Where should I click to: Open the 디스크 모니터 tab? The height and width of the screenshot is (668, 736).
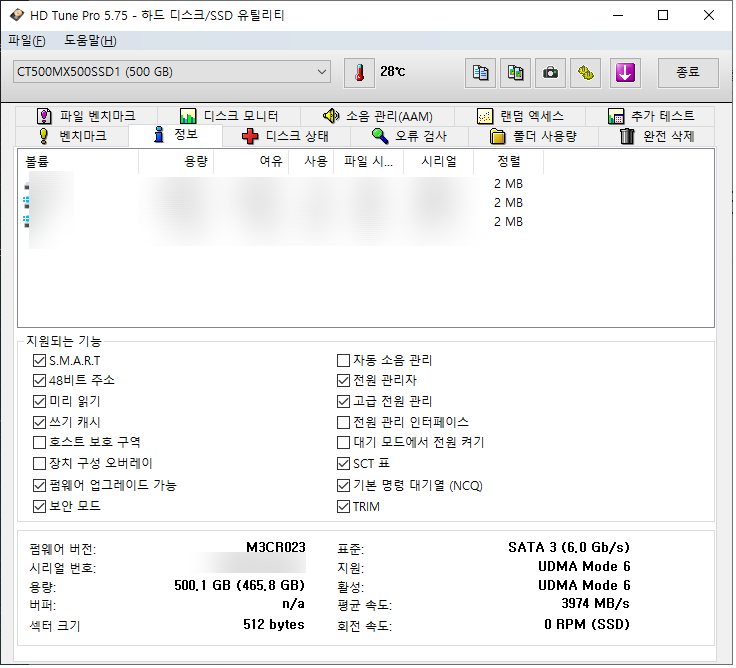pos(229,116)
